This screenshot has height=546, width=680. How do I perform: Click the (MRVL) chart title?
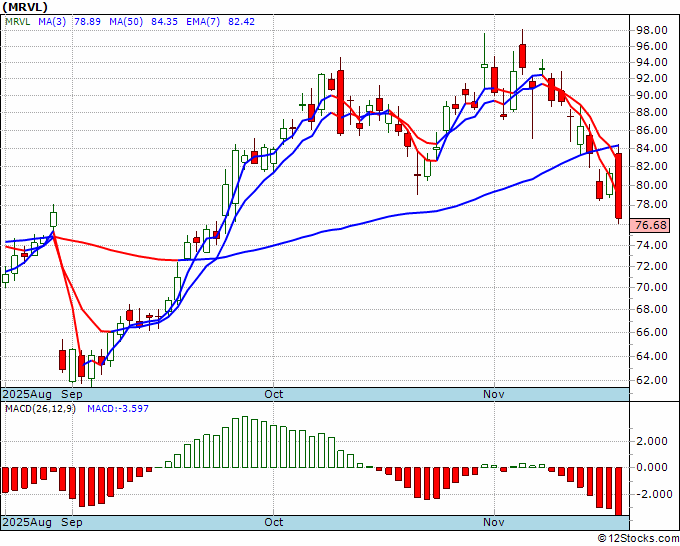tap(25, 7)
